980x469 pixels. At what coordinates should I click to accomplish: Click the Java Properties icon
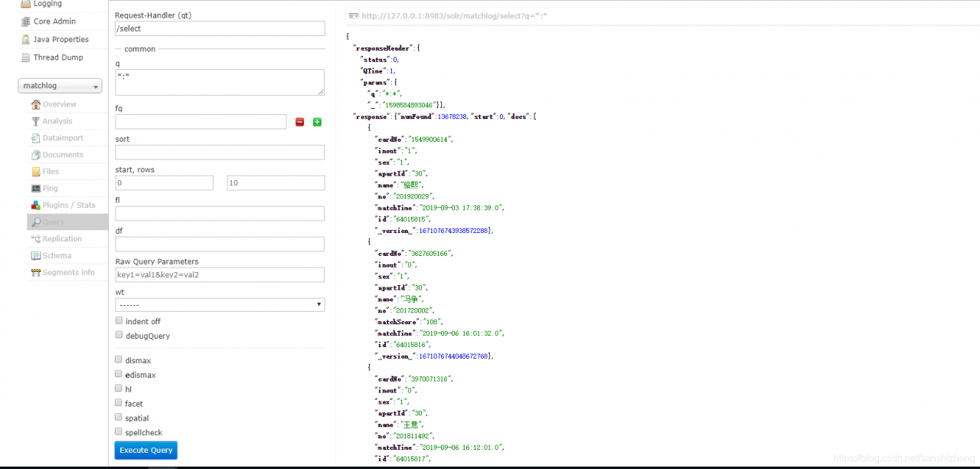click(26, 39)
